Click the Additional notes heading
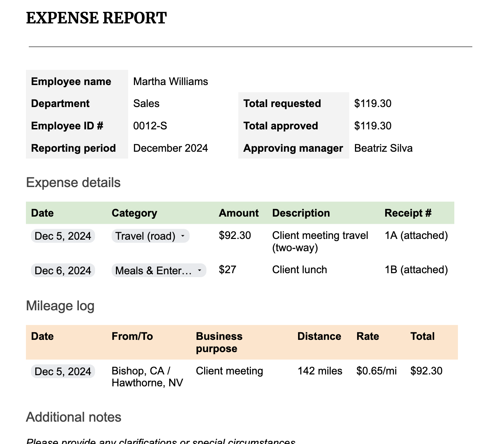 73,417
